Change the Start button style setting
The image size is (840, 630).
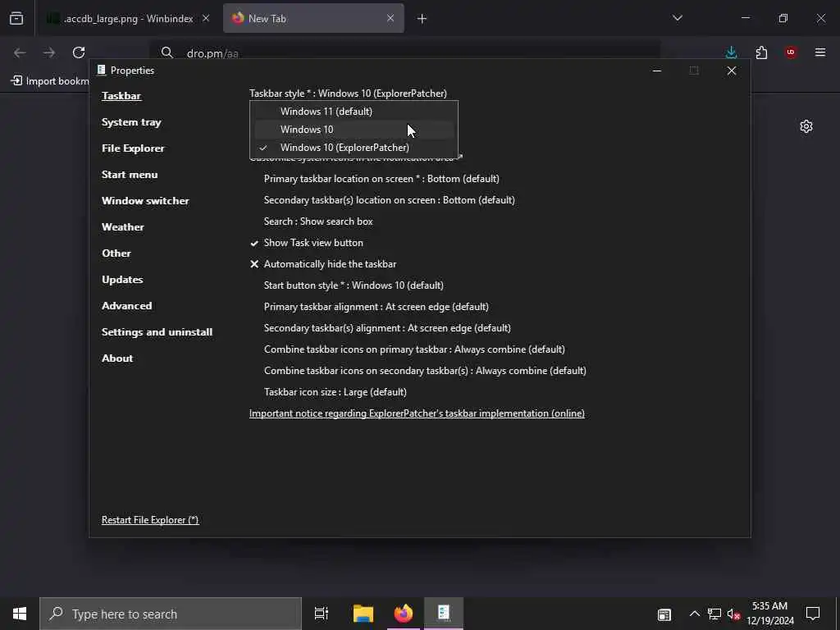[x=354, y=285]
